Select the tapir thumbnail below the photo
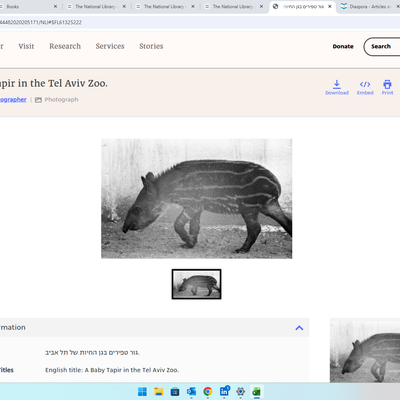The height and width of the screenshot is (400, 400). 196,284
